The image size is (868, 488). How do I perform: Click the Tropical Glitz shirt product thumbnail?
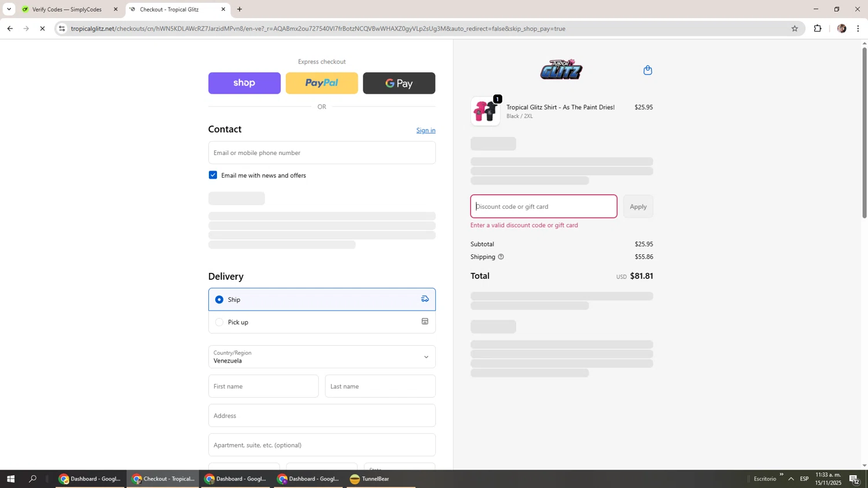coord(486,111)
